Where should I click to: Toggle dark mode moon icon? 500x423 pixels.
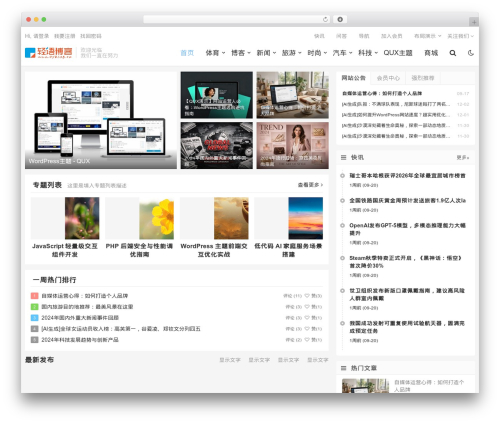[x=471, y=53]
